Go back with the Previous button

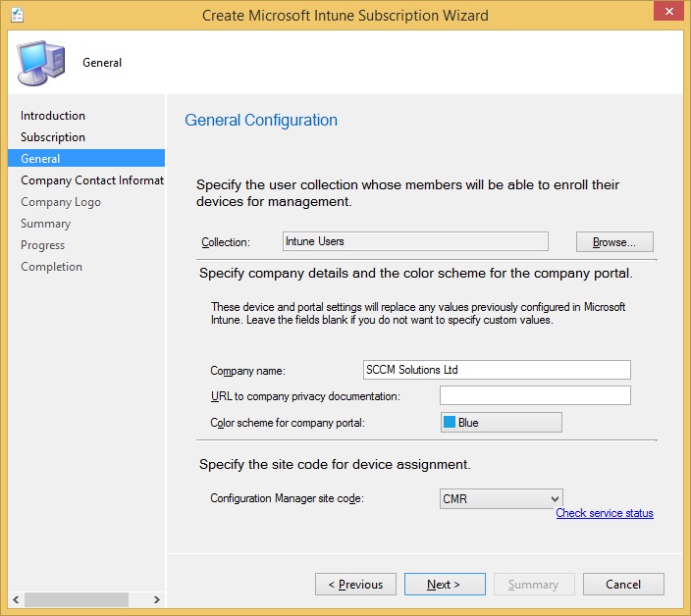(x=355, y=585)
